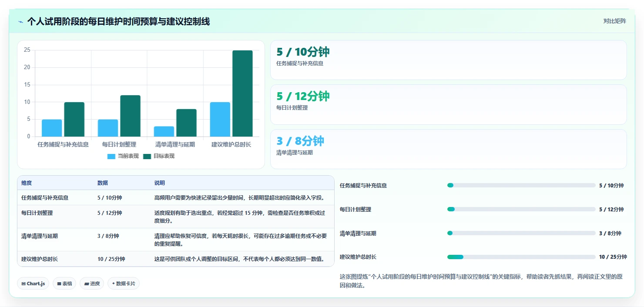Toggle the 当前表现 legend swatch
644x307 pixels.
click(111, 156)
